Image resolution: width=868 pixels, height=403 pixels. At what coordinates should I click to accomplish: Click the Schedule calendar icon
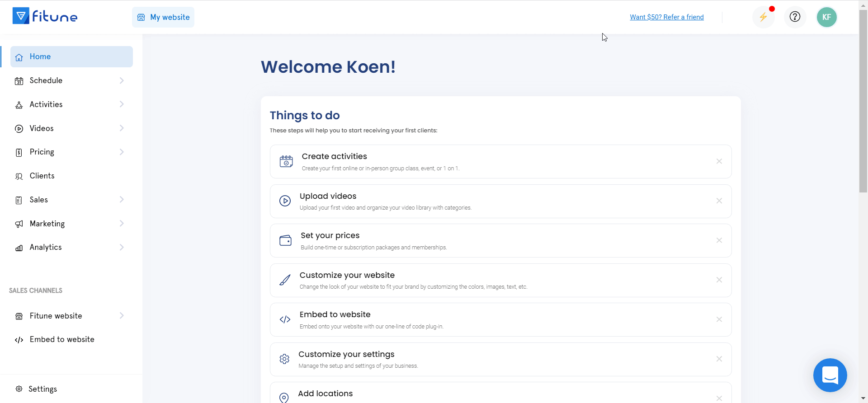click(19, 81)
